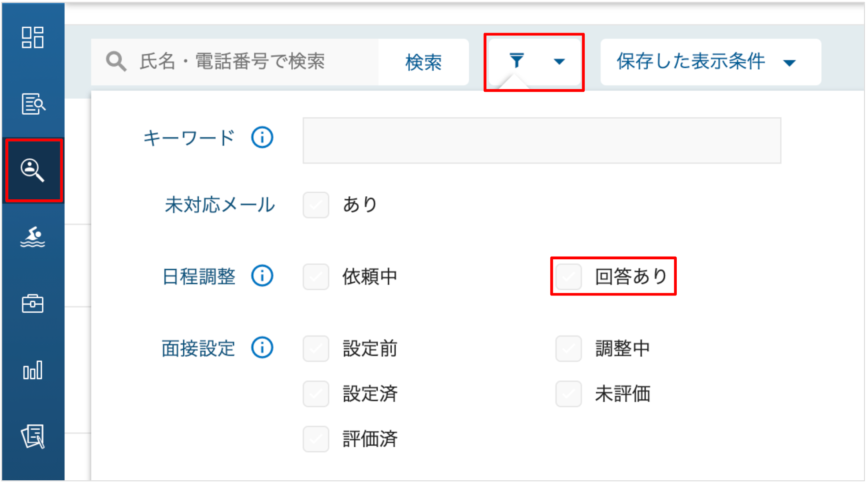Click the funnel filter icon
The height and width of the screenshot is (486, 868).
516,61
